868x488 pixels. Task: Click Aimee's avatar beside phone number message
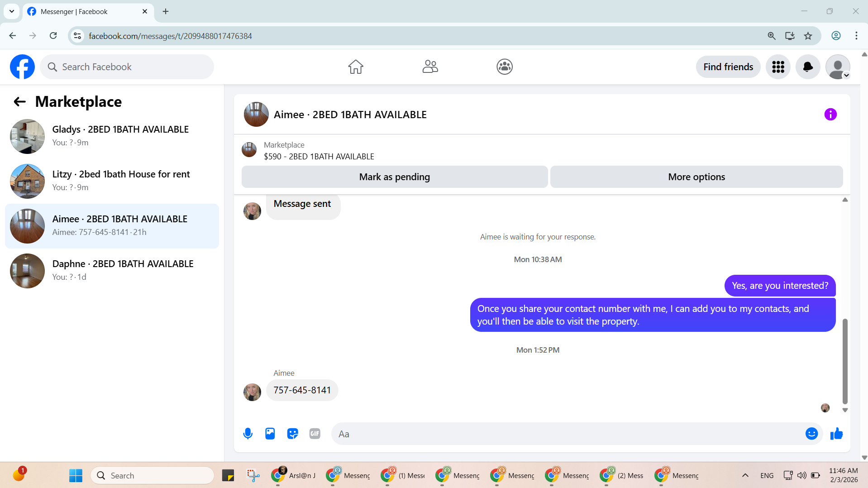coord(252,392)
